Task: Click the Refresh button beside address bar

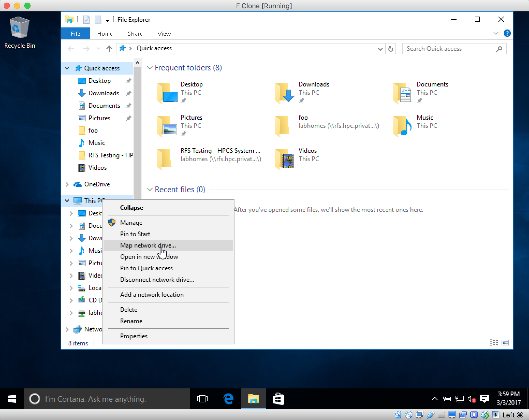Action: coord(391,49)
